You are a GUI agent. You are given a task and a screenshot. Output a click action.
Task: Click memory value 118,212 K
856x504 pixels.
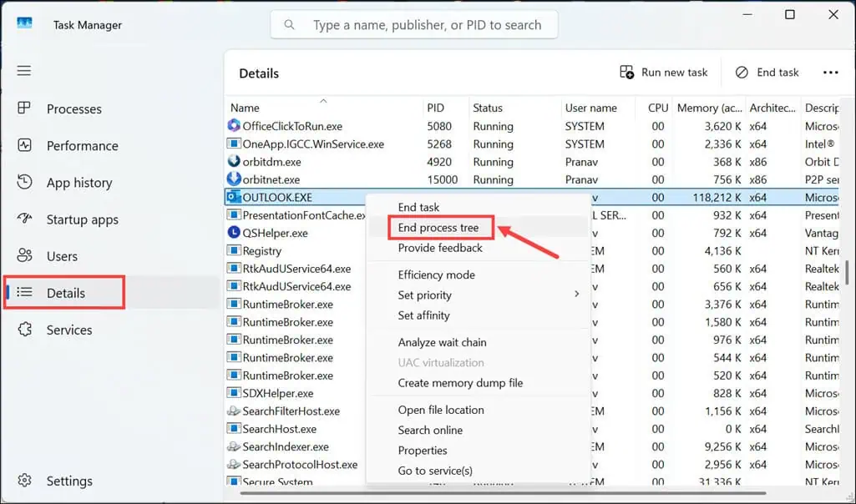tap(717, 198)
